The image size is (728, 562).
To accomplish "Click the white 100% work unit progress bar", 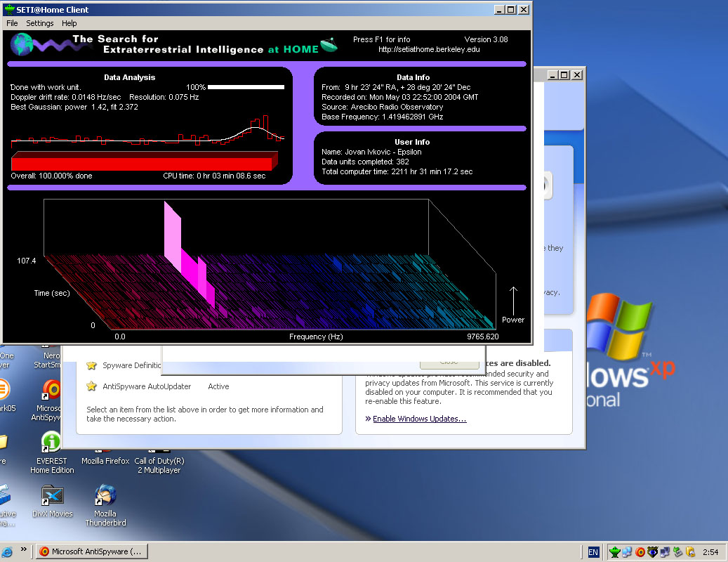I will click(x=246, y=87).
